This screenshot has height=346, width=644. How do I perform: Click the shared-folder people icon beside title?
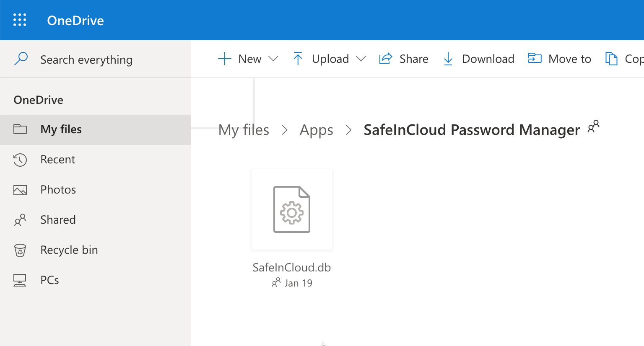(x=593, y=127)
